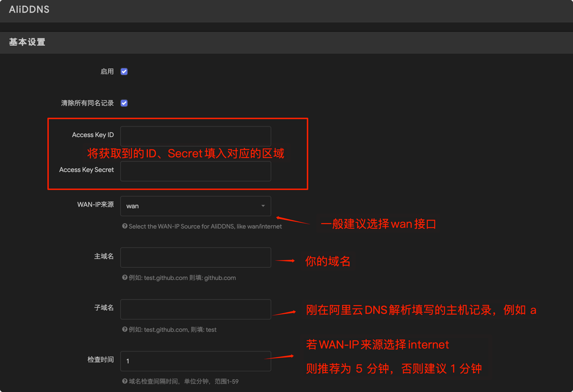Click the Access Key ID label
573x392 pixels.
pos(93,135)
